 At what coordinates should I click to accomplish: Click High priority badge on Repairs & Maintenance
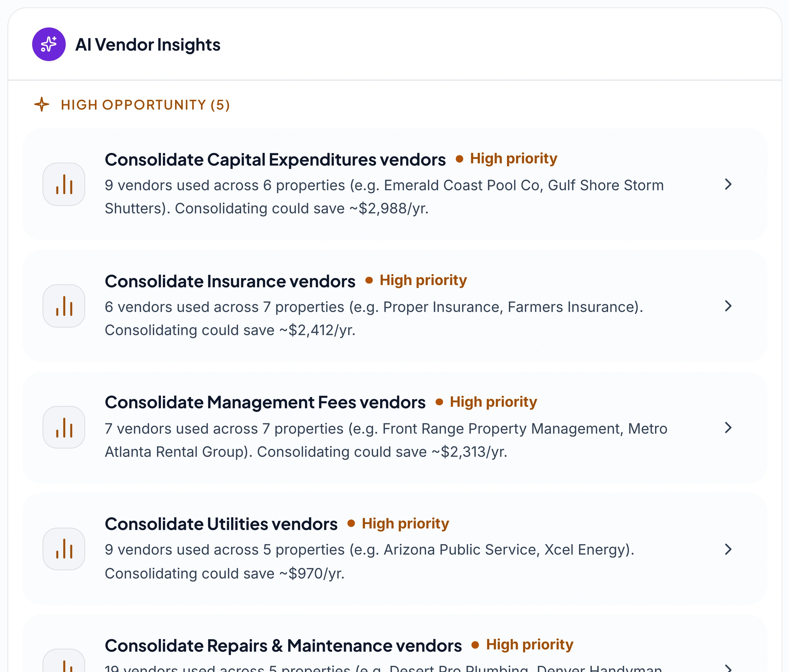click(x=522, y=645)
